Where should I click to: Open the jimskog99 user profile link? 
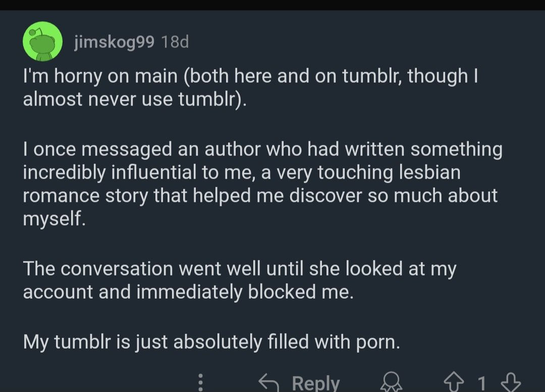[114, 42]
